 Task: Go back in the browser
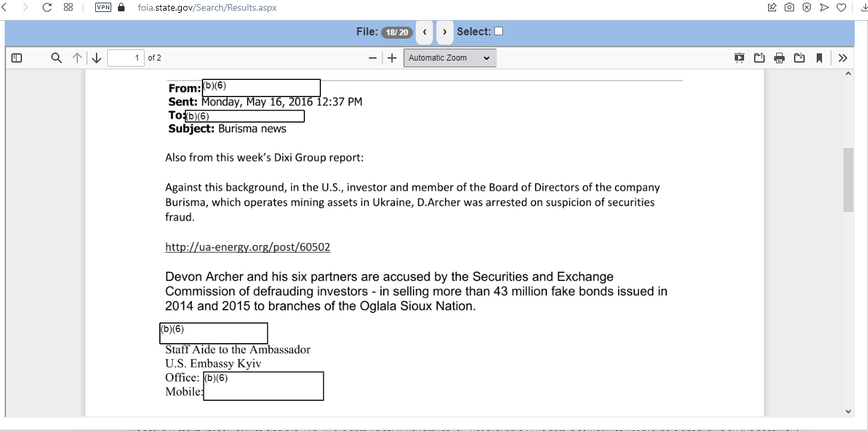click(4, 7)
